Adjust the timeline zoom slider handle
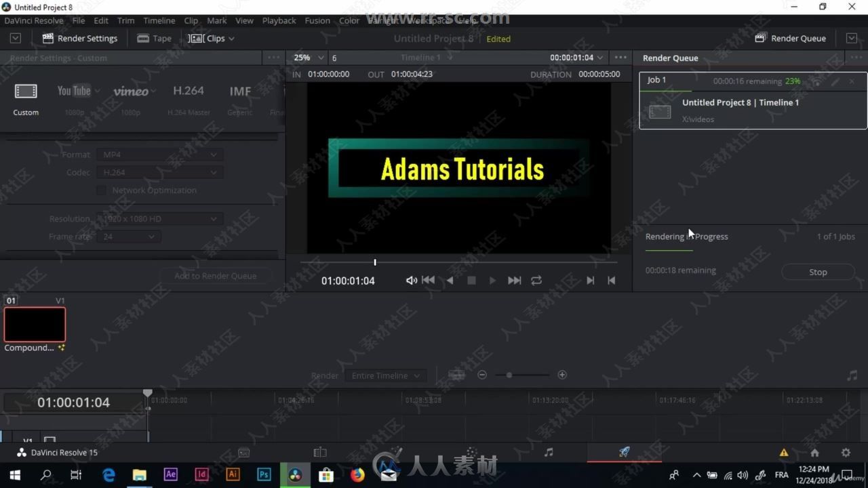The height and width of the screenshot is (488, 868). [x=509, y=375]
